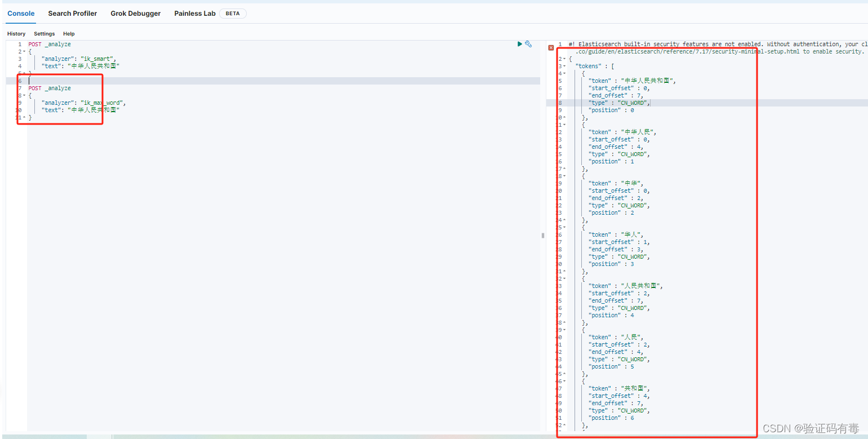This screenshot has width=868, height=439.
Task: Send the request with the green play icon
Action: (520, 44)
